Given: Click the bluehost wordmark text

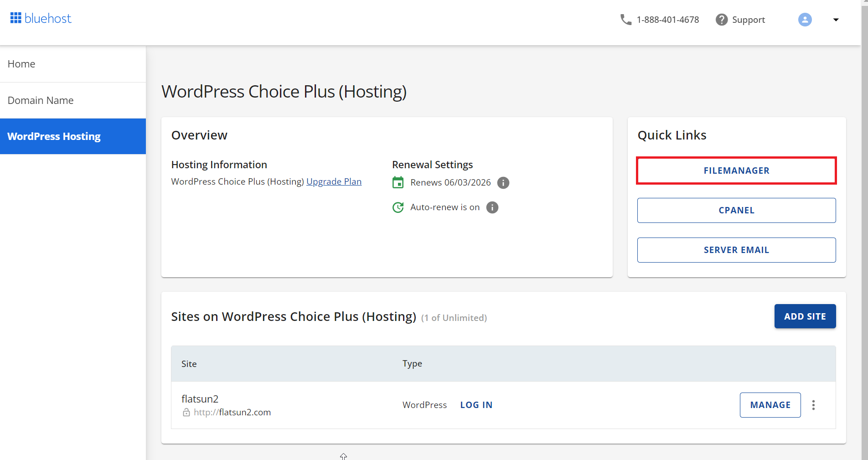Looking at the screenshot, I should pyautogui.click(x=48, y=18).
